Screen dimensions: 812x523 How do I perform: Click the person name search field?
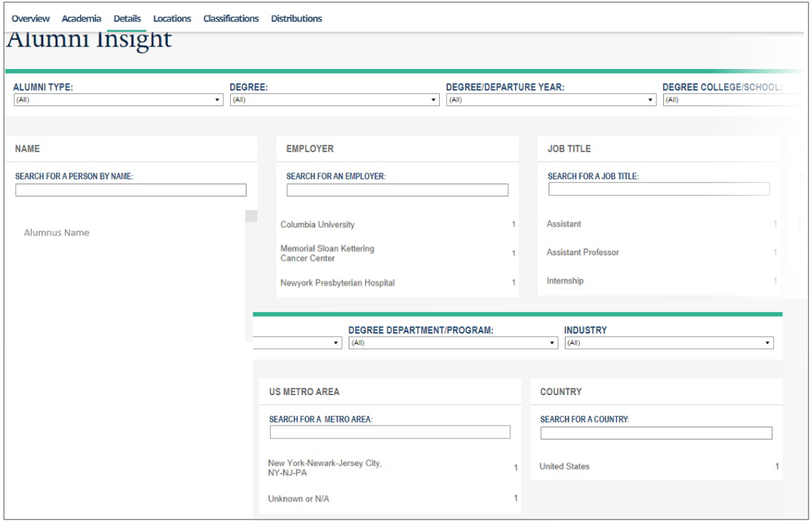(131, 190)
